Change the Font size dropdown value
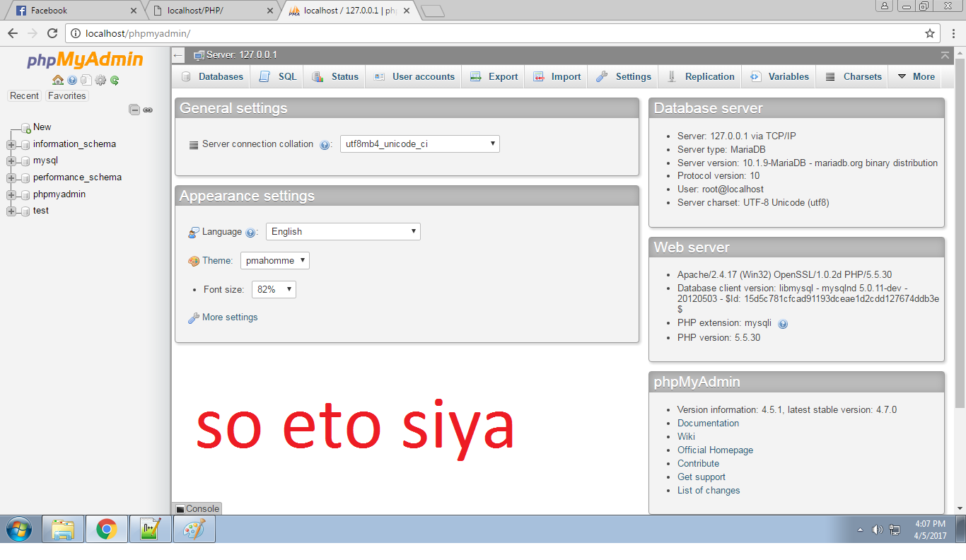Screen dimensions: 966x560 point(273,288)
